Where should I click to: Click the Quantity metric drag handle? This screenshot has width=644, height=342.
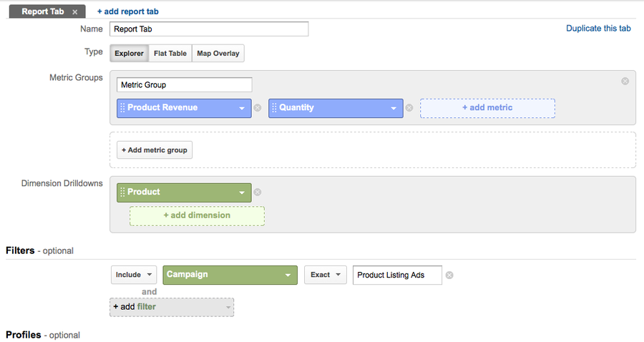pyautogui.click(x=274, y=108)
